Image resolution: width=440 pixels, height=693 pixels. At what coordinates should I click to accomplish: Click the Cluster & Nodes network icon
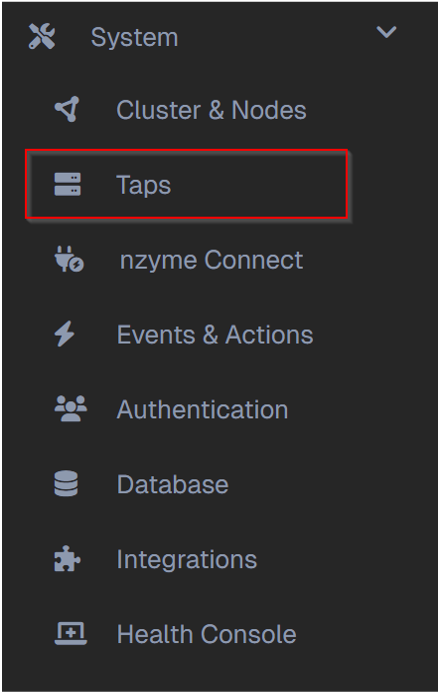click(x=67, y=109)
